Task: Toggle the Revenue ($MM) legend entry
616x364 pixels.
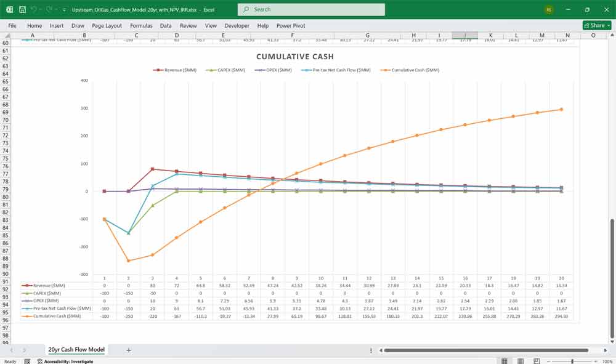Action: pyautogui.click(x=174, y=70)
